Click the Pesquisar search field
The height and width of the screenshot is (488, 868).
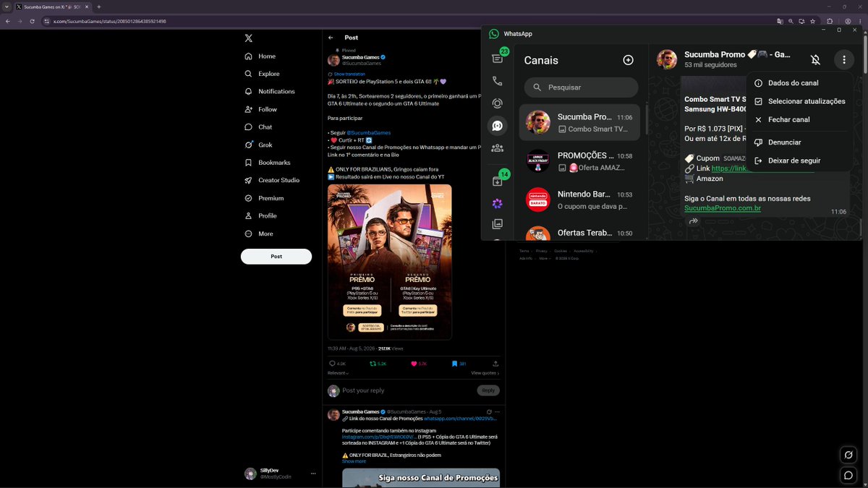(581, 87)
